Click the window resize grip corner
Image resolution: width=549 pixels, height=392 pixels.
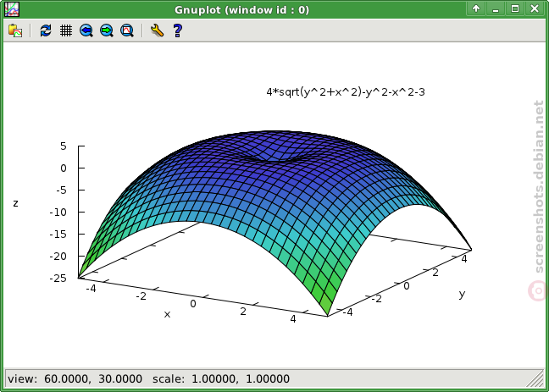coord(535,378)
